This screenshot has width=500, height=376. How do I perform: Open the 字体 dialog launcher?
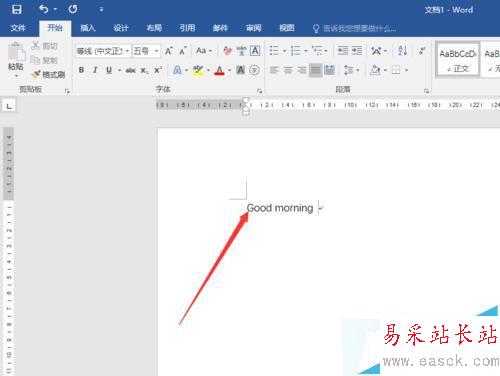(259, 91)
